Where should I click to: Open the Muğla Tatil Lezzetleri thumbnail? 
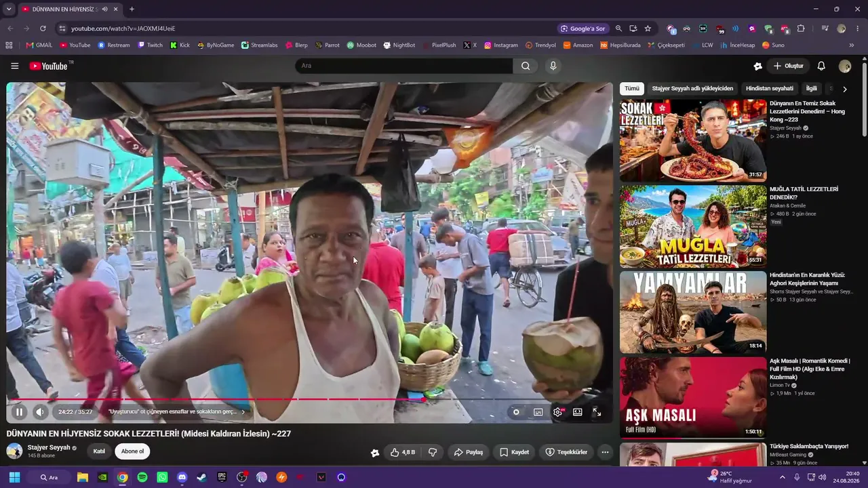click(693, 226)
